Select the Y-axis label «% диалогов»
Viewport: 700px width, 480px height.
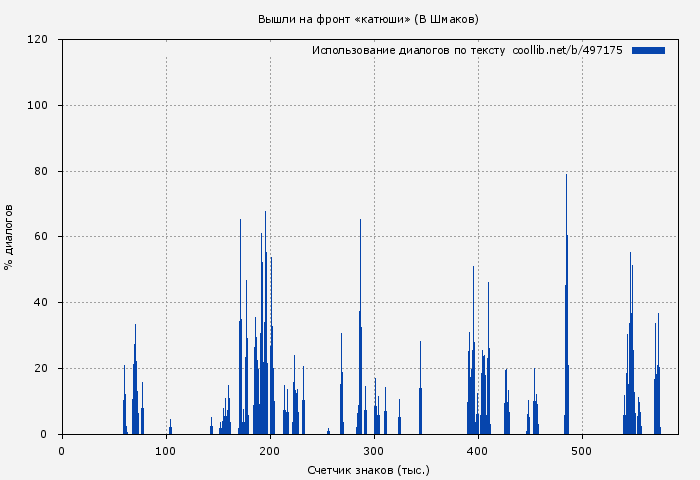point(9,237)
